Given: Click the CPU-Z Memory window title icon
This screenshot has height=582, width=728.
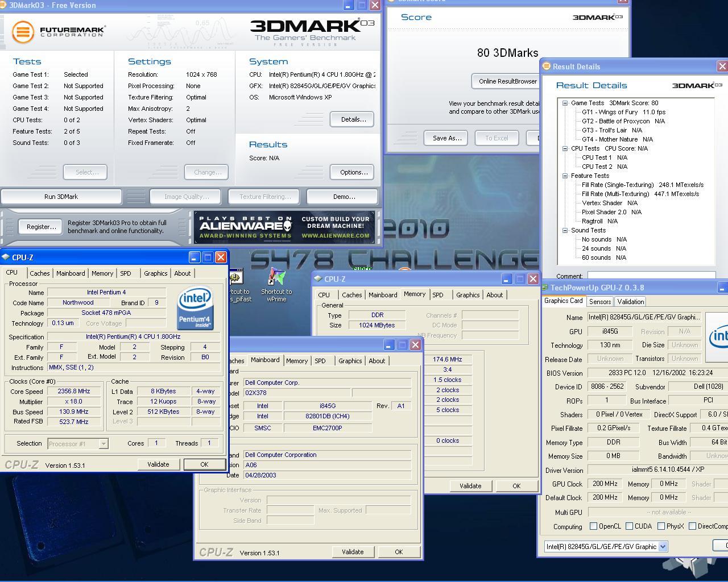Looking at the screenshot, I should 318,279.
